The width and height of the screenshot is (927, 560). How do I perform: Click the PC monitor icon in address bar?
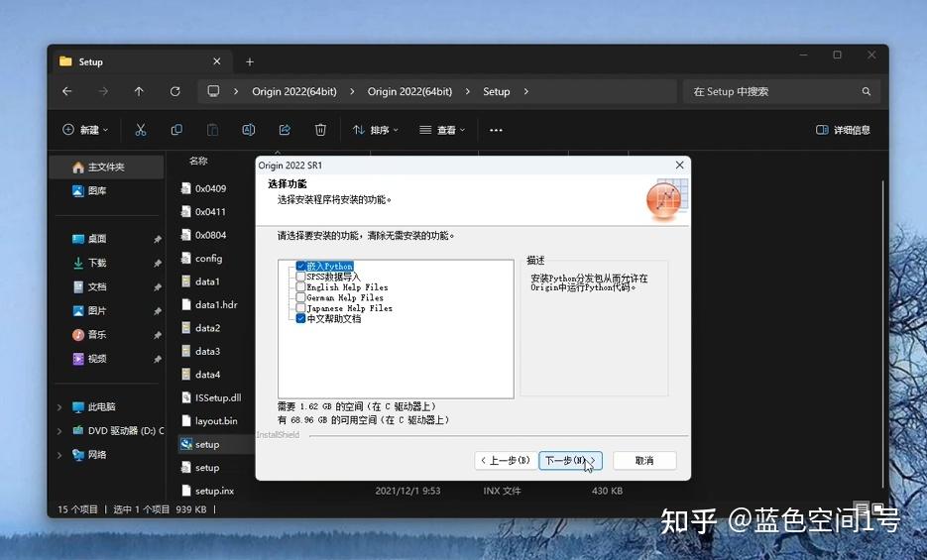pyautogui.click(x=213, y=91)
